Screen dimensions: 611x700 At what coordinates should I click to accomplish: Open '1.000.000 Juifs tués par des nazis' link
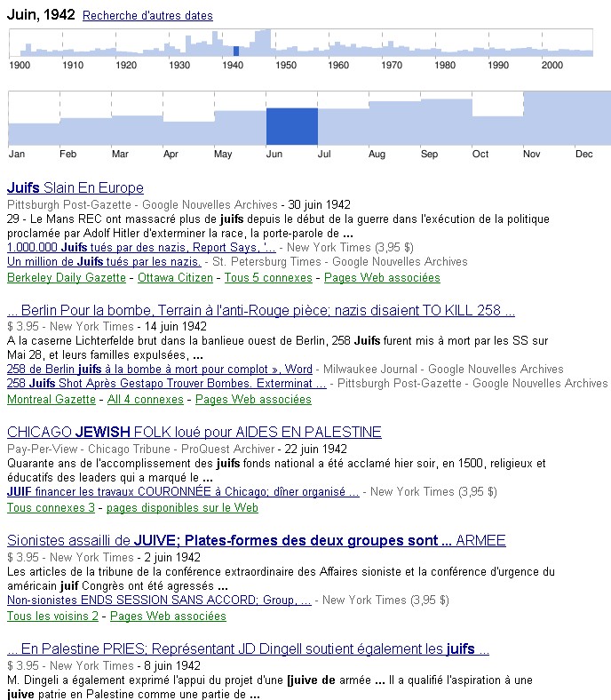(141, 247)
